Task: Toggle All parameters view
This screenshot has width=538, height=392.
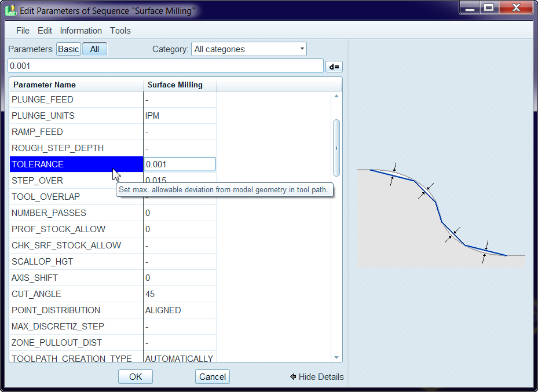Action: (94, 49)
